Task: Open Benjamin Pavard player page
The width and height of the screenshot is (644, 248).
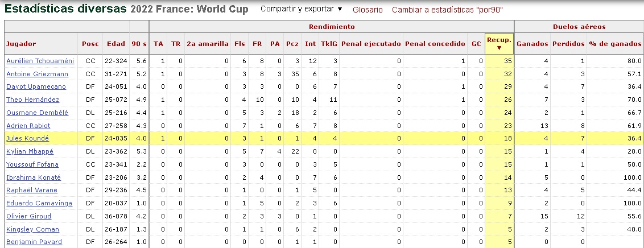Action: coord(34,242)
